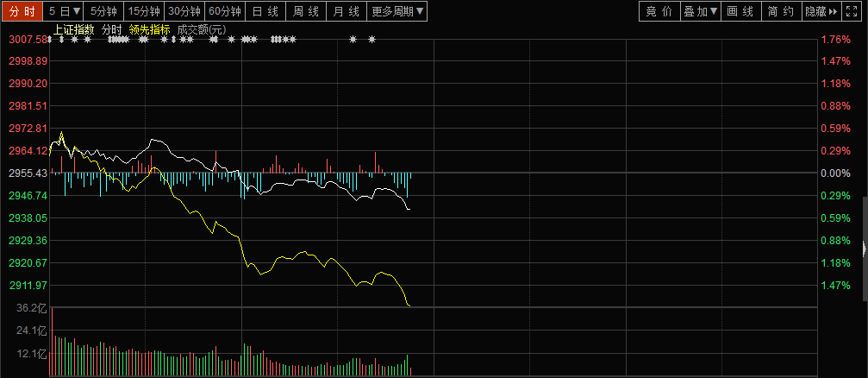Open the 周线 weekly chart
This screenshot has height=378, width=868.
[x=306, y=11]
